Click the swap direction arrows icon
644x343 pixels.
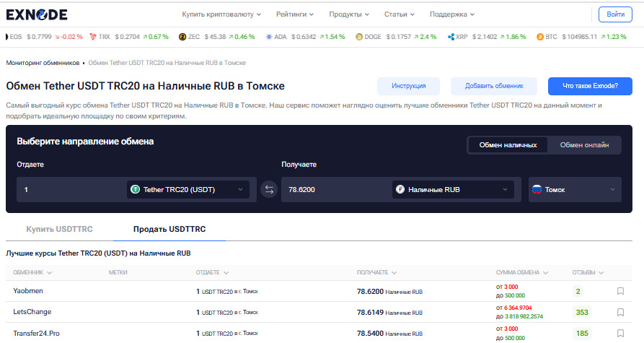coord(269,190)
